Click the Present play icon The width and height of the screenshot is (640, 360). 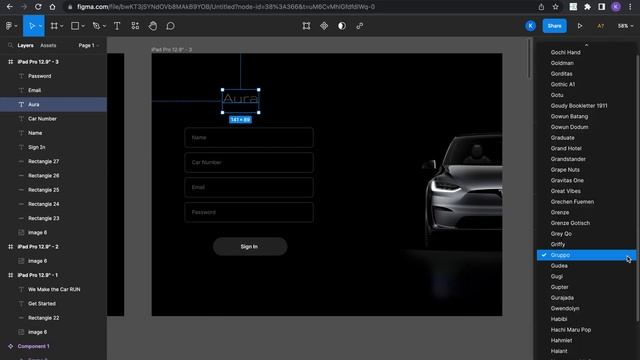point(580,26)
